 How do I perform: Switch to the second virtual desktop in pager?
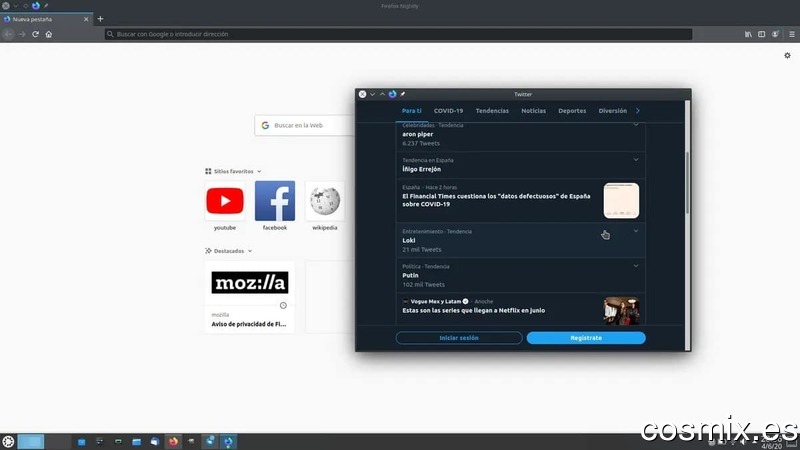58,442
